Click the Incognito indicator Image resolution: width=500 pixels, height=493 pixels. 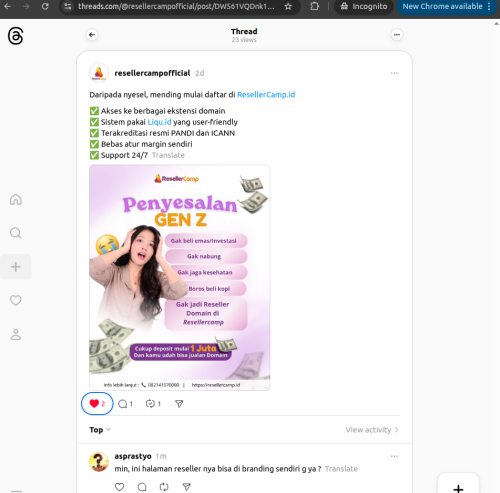(x=363, y=6)
